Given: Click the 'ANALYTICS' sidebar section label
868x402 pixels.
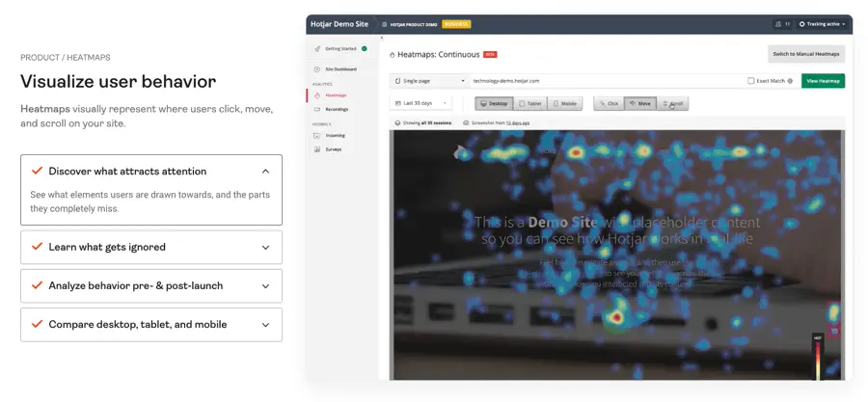Looking at the screenshot, I should (321, 84).
